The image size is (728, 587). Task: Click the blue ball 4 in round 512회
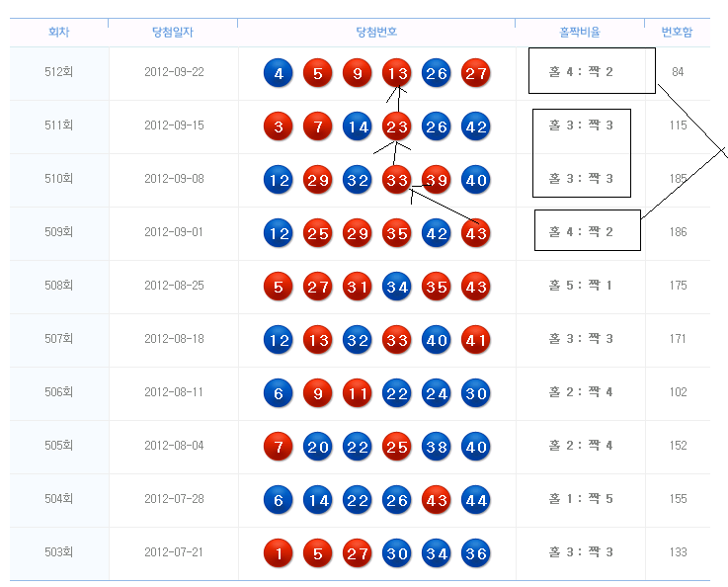(279, 73)
